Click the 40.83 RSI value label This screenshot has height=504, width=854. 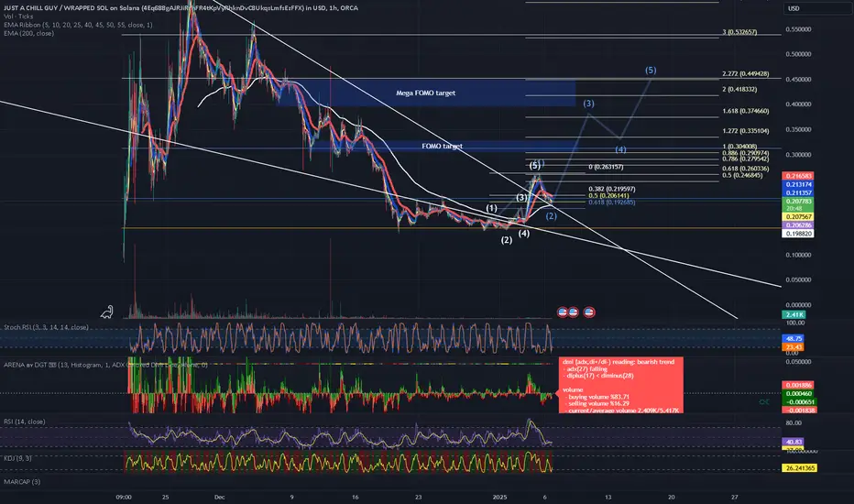793,442
